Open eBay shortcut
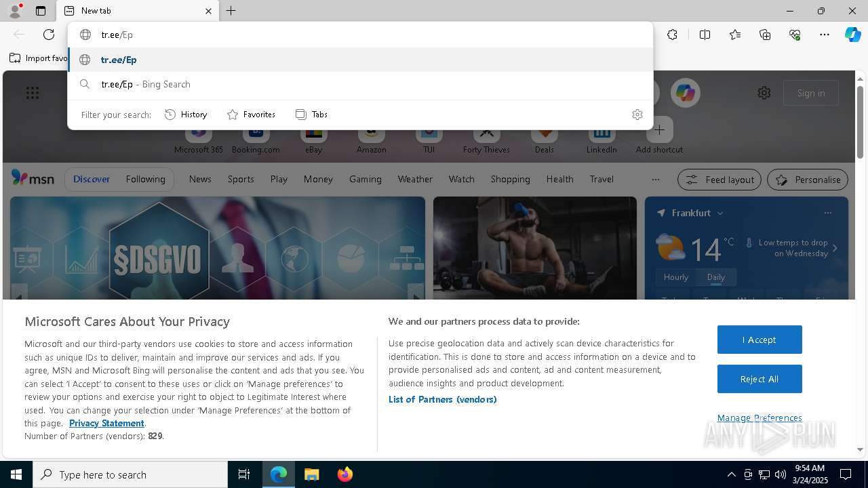 (313, 139)
